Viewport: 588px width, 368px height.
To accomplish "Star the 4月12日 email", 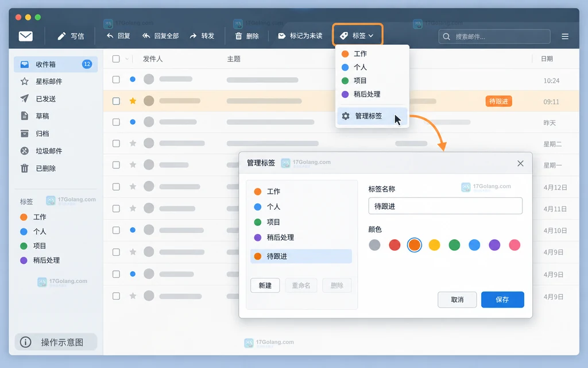I will (133, 186).
